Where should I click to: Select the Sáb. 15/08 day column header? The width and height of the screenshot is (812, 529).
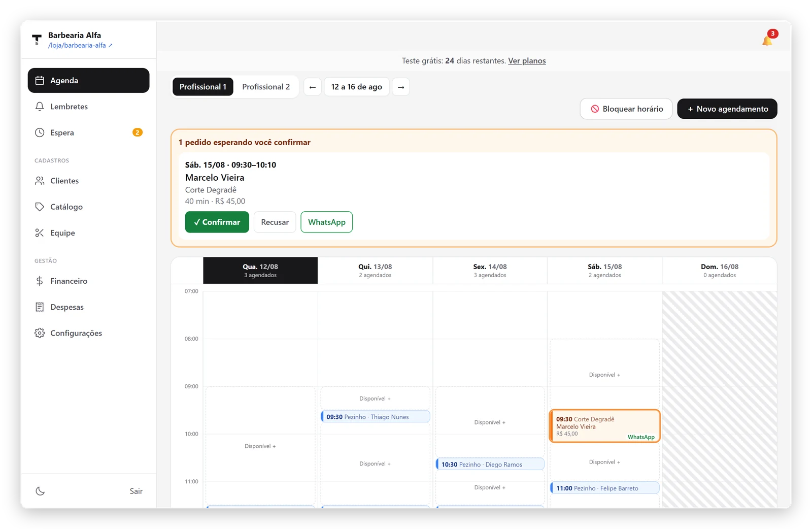605,270
